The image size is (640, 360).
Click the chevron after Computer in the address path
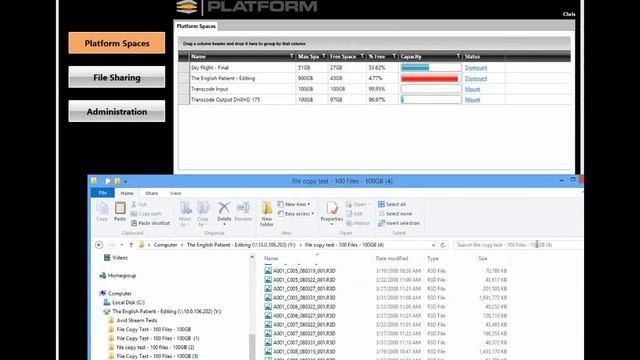(182, 245)
